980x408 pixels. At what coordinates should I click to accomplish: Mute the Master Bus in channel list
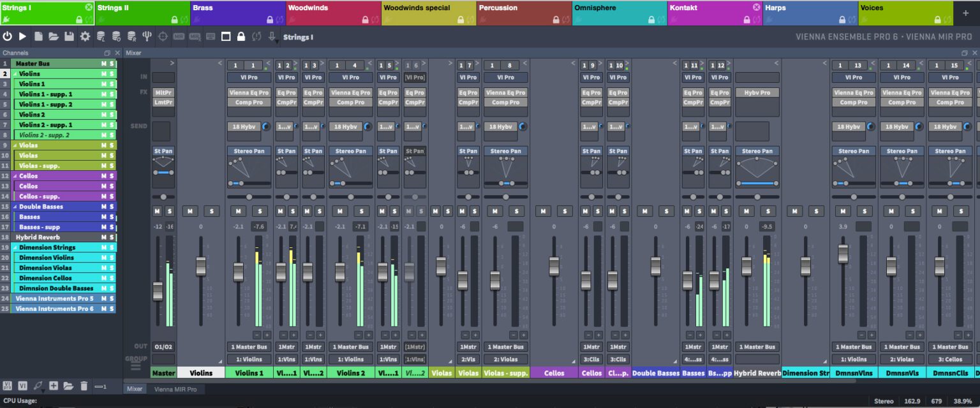[x=103, y=64]
